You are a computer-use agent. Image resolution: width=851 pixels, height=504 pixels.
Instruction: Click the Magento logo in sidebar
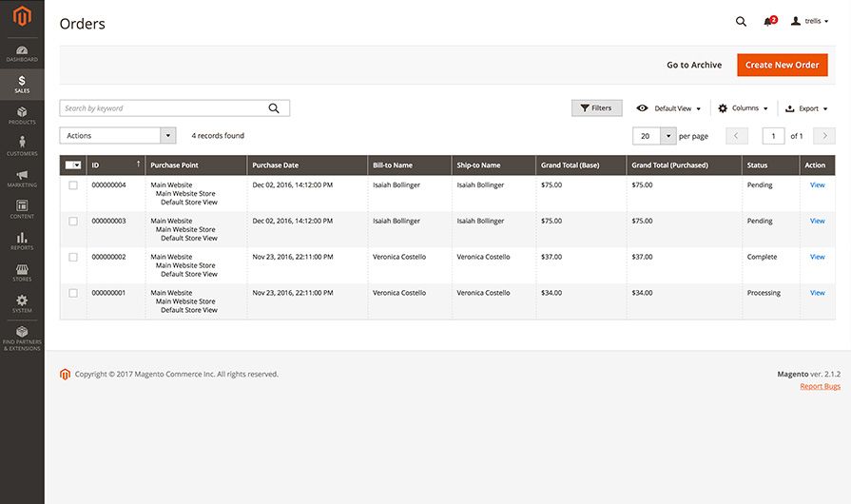coord(22,16)
